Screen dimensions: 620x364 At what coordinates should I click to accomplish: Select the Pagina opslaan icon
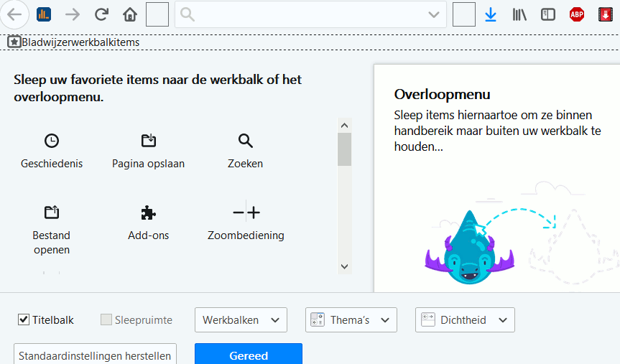tap(149, 141)
